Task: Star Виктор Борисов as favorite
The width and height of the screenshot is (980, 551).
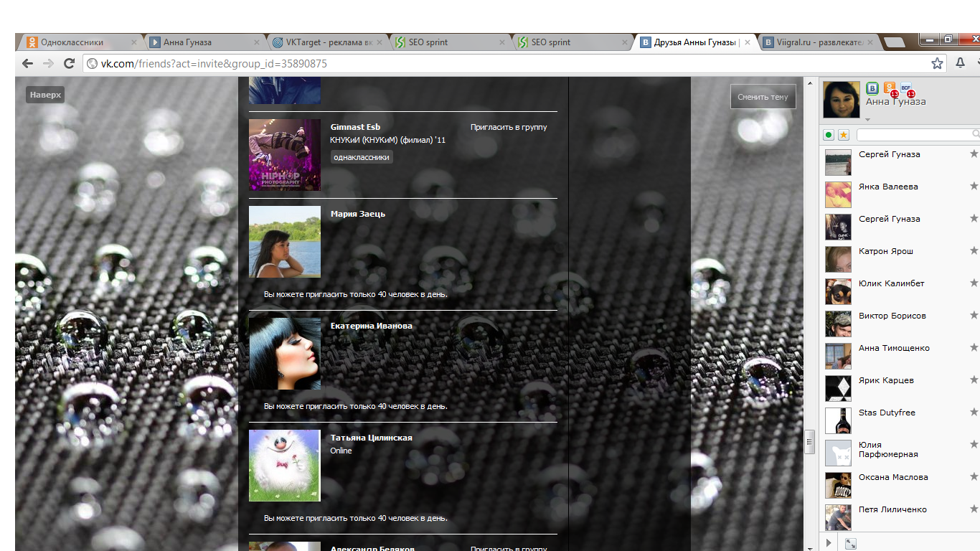Action: coord(974,316)
